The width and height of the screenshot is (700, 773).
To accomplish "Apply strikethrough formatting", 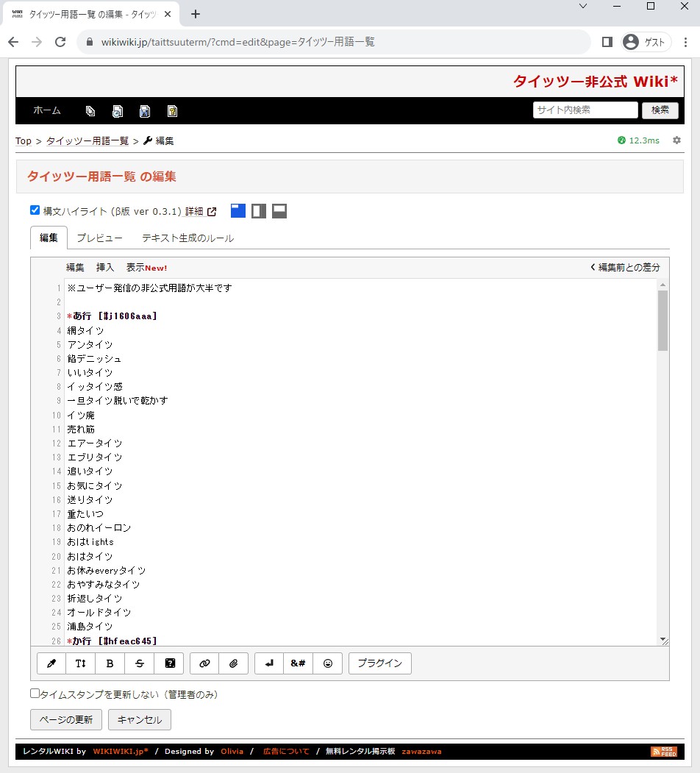I will [x=140, y=663].
